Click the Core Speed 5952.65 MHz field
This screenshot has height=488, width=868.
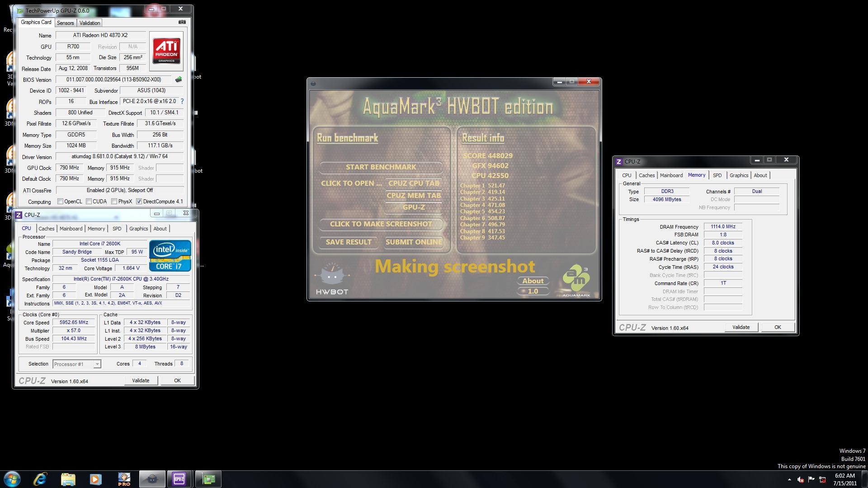coord(74,323)
